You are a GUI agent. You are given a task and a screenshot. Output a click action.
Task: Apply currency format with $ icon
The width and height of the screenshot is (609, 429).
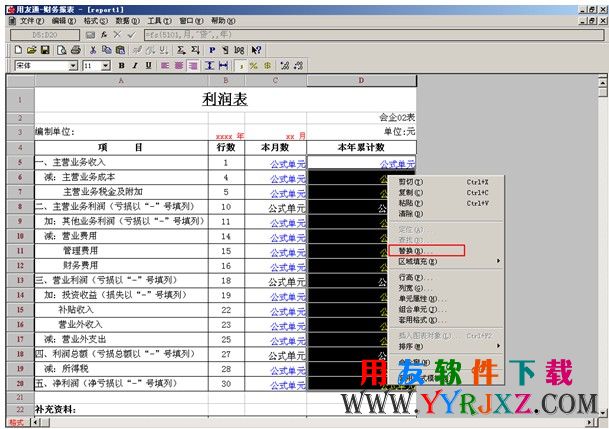coord(267,66)
